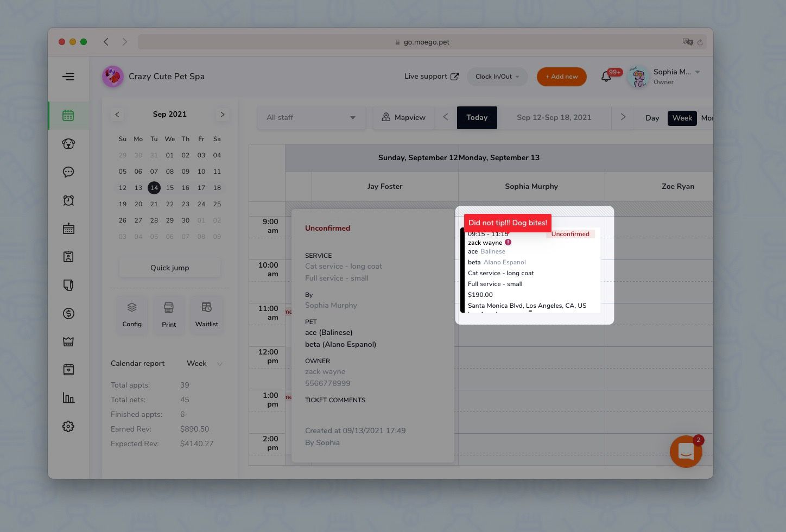Viewport: 786px width, 532px height.
Task: Go to next month in mini calendar
Action: tap(222, 114)
